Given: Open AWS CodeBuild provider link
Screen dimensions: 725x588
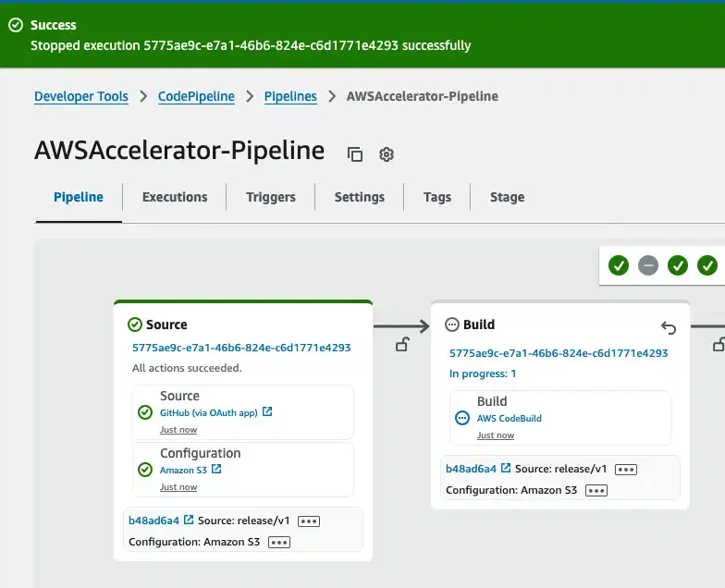Looking at the screenshot, I should (509, 418).
